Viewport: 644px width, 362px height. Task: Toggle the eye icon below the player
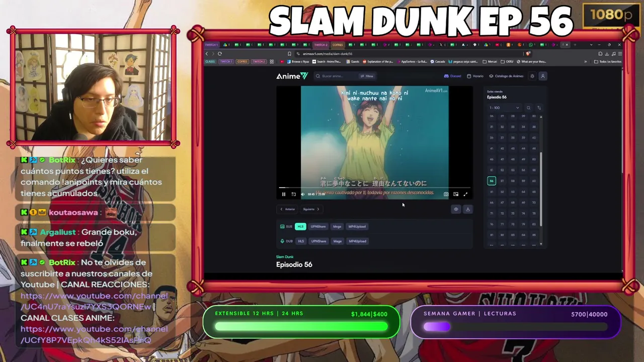click(456, 209)
